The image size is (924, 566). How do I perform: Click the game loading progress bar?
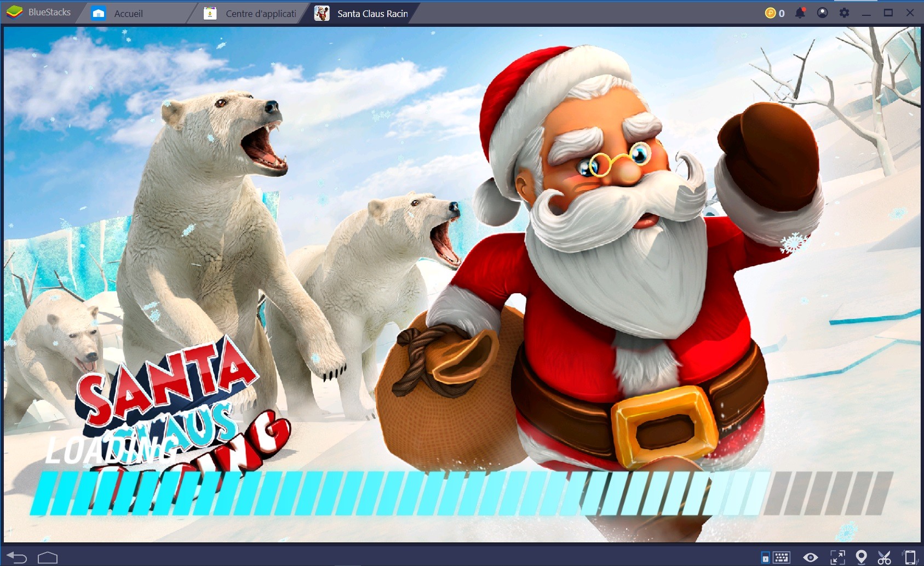[462, 493]
